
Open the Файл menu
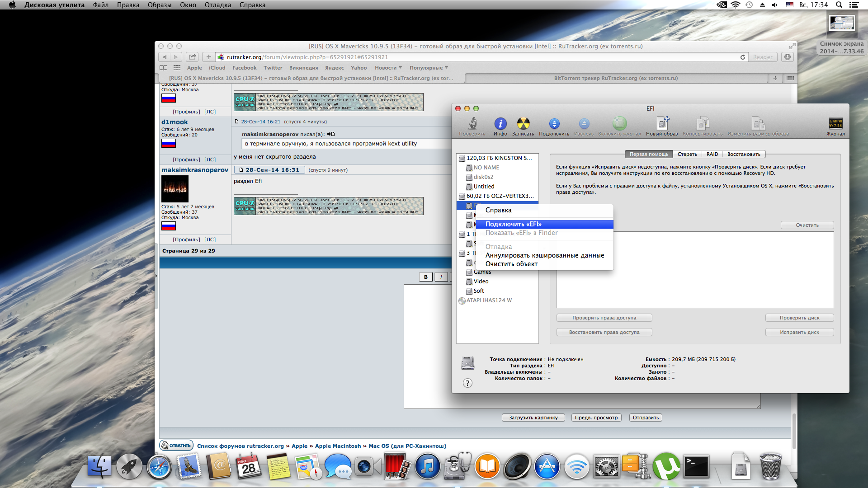100,5
